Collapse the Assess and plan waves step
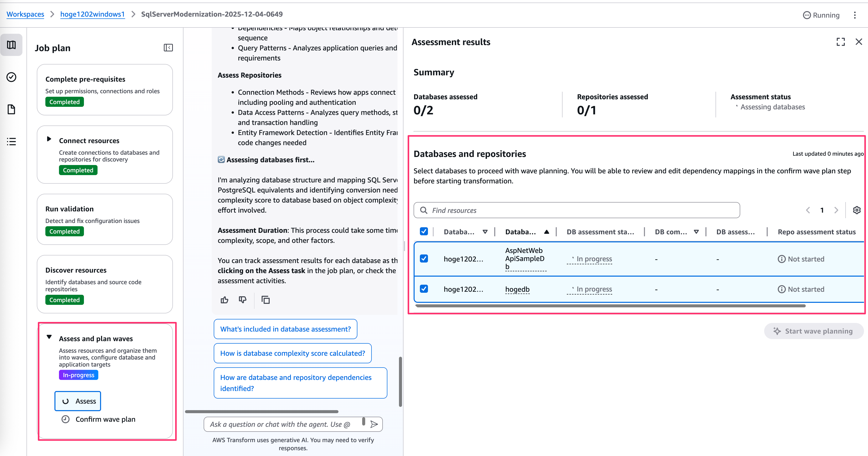This screenshot has width=868, height=456. (49, 337)
